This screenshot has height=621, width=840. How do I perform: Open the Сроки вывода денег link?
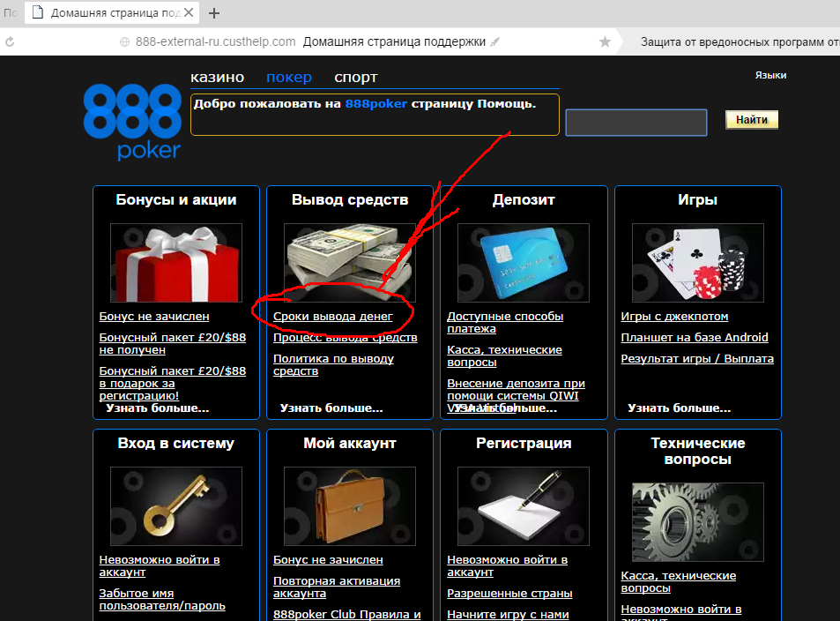pos(332,317)
